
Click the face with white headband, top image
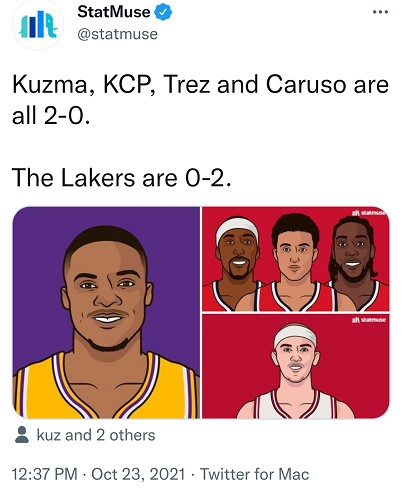pos(237,251)
